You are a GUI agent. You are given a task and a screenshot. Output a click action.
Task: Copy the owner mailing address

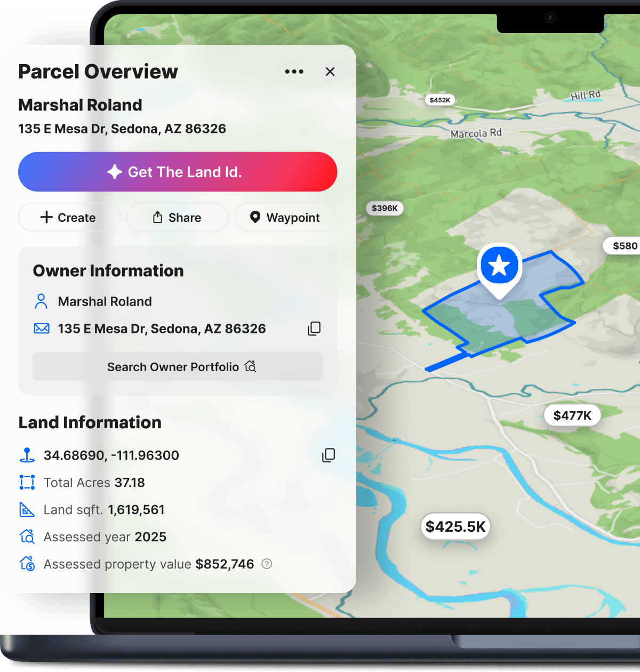[314, 329]
